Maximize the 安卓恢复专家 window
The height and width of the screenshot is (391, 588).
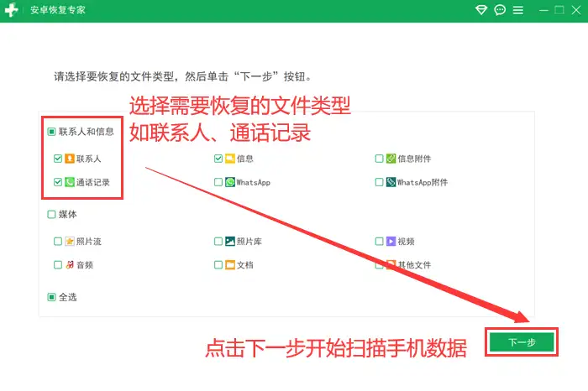coord(559,10)
